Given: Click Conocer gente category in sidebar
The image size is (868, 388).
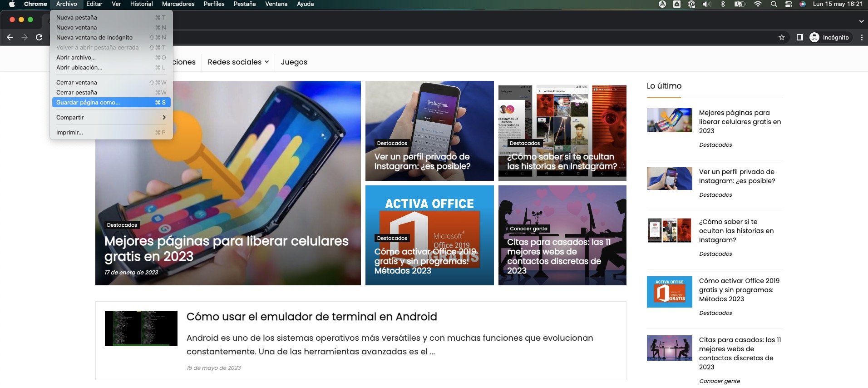Looking at the screenshot, I should (x=720, y=381).
